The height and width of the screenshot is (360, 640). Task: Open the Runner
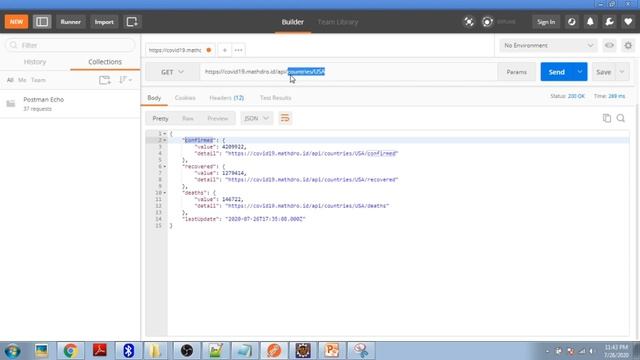pos(71,22)
